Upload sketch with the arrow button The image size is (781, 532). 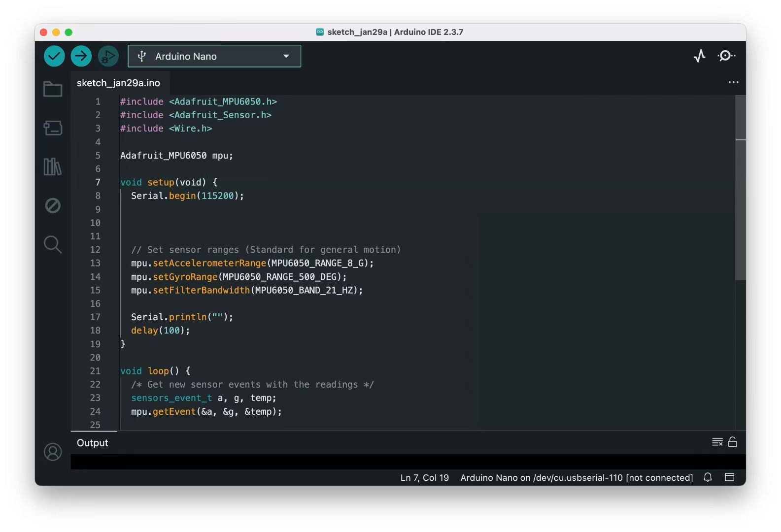click(81, 56)
